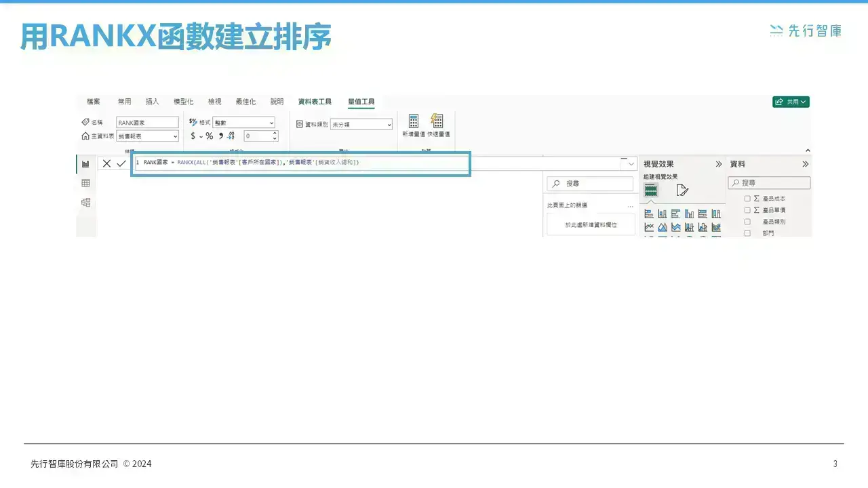This screenshot has width=868, height=488.
Task: Check the 產品單價 field checkbox
Action: [747, 210]
